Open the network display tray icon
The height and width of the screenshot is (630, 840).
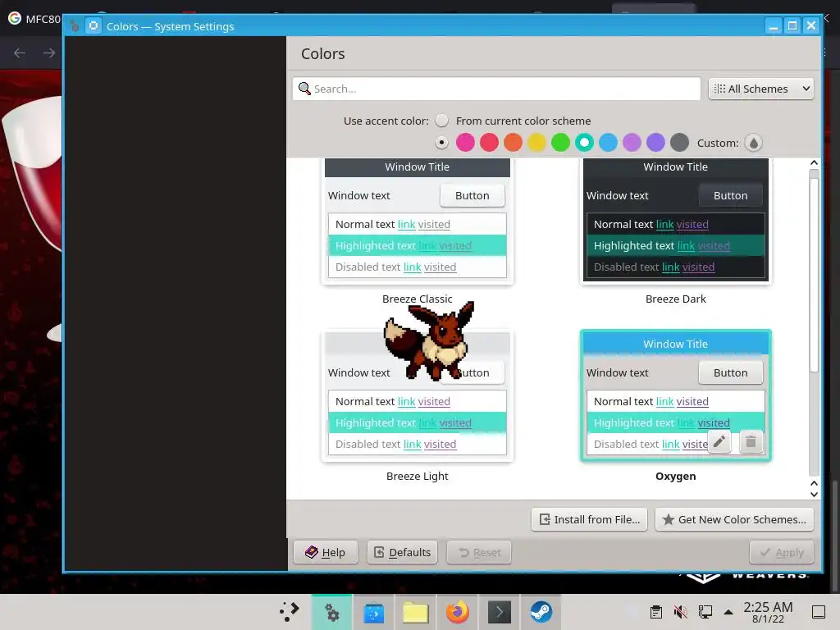tap(705, 612)
